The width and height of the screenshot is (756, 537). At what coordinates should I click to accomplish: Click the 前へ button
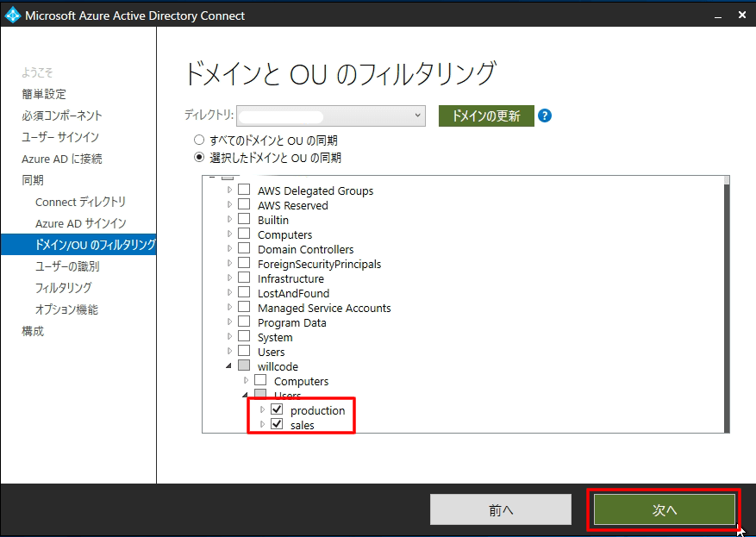[501, 509]
